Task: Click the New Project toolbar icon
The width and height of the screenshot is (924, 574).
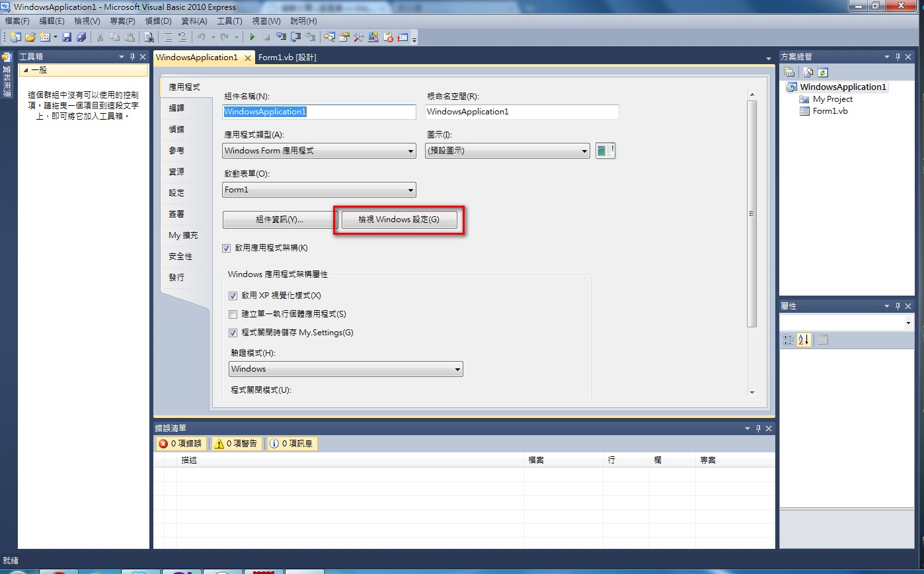Action: pyautogui.click(x=15, y=37)
